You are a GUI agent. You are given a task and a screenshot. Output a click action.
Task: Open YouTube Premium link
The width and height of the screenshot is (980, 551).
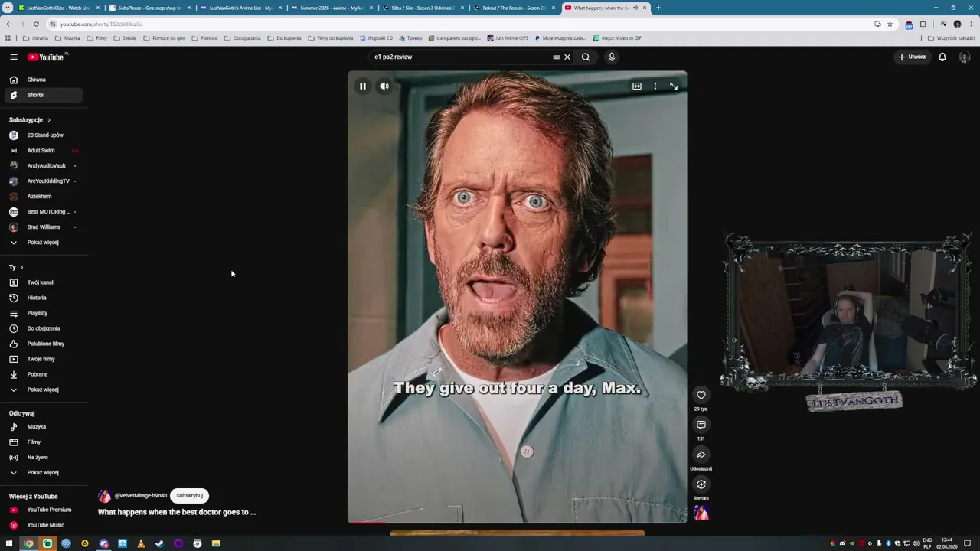pyautogui.click(x=43, y=510)
